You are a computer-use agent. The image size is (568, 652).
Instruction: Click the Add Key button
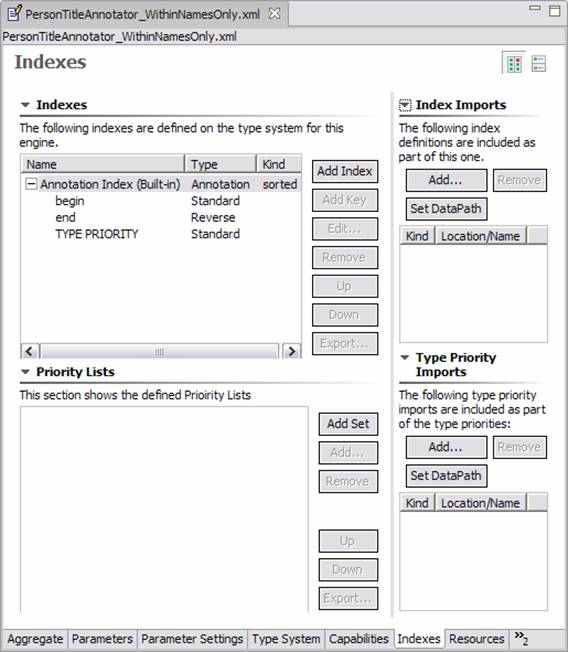point(345,200)
